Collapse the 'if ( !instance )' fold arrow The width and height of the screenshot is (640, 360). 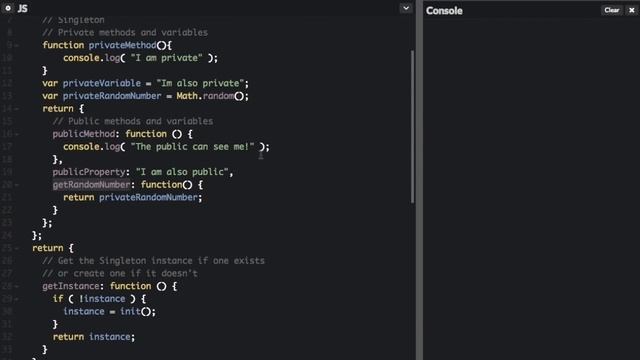[17, 299]
